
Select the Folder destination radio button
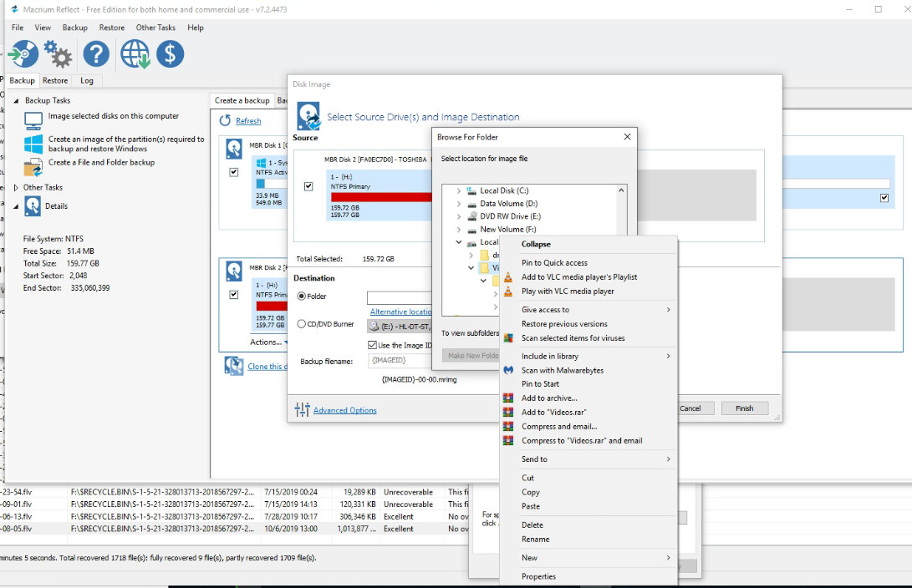[x=301, y=297]
